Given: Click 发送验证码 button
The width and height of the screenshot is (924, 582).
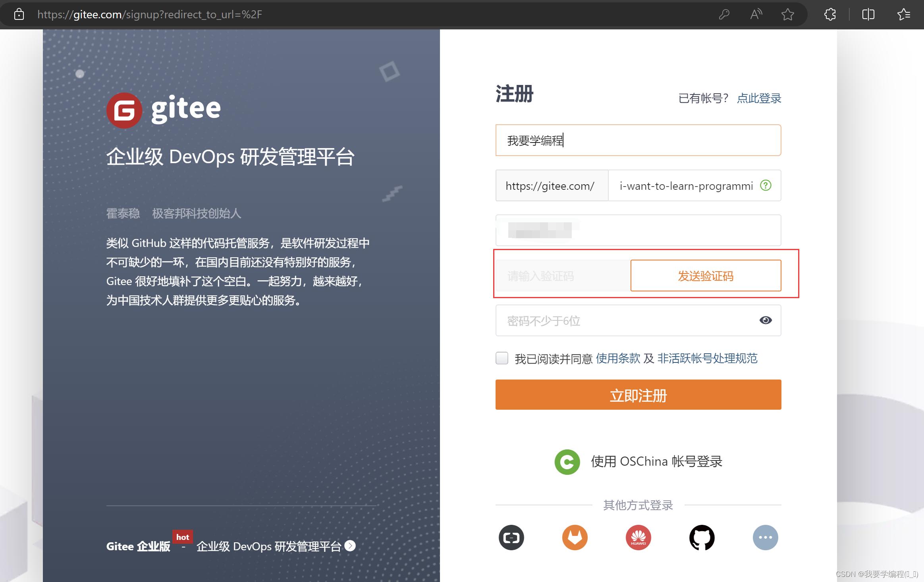Looking at the screenshot, I should click(706, 276).
